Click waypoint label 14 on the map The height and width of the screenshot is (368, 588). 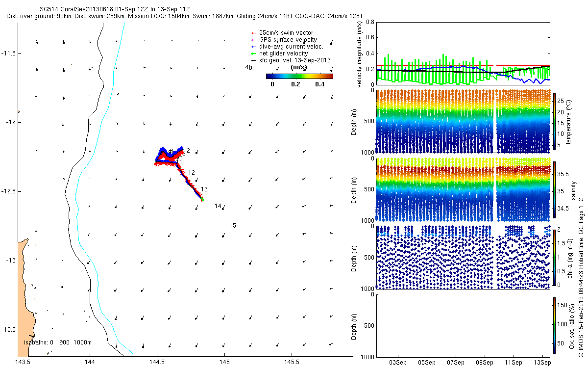click(x=218, y=206)
